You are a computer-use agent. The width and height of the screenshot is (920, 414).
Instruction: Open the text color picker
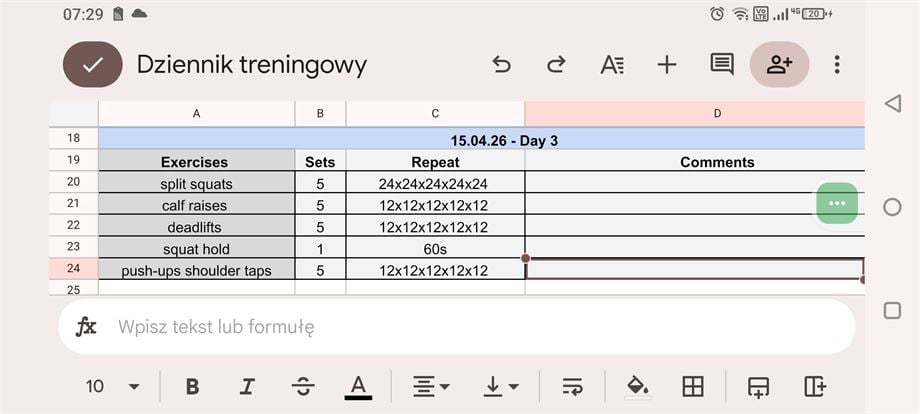pos(358,386)
